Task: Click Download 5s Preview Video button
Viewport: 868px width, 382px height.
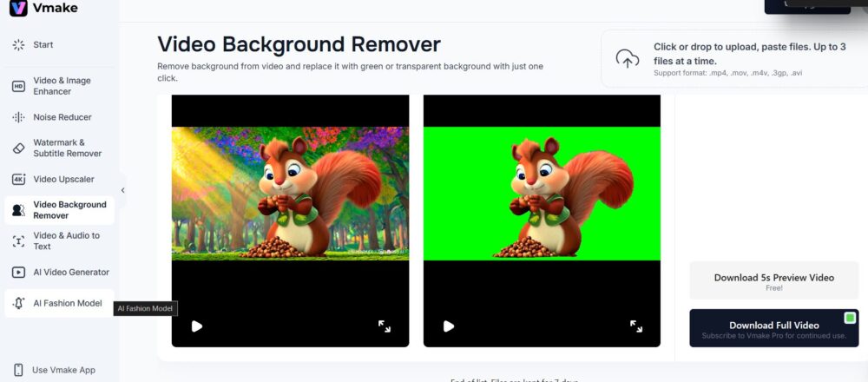Action: [x=774, y=280]
